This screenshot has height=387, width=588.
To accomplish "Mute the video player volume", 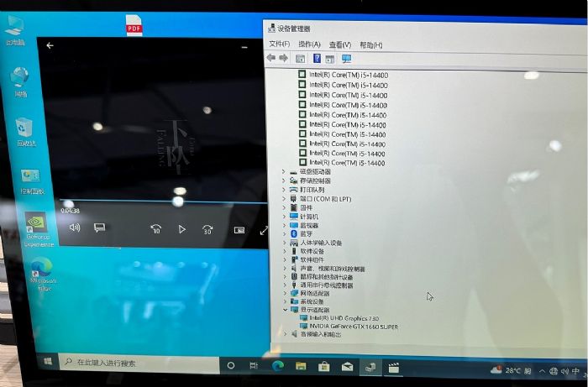I will [x=74, y=227].
